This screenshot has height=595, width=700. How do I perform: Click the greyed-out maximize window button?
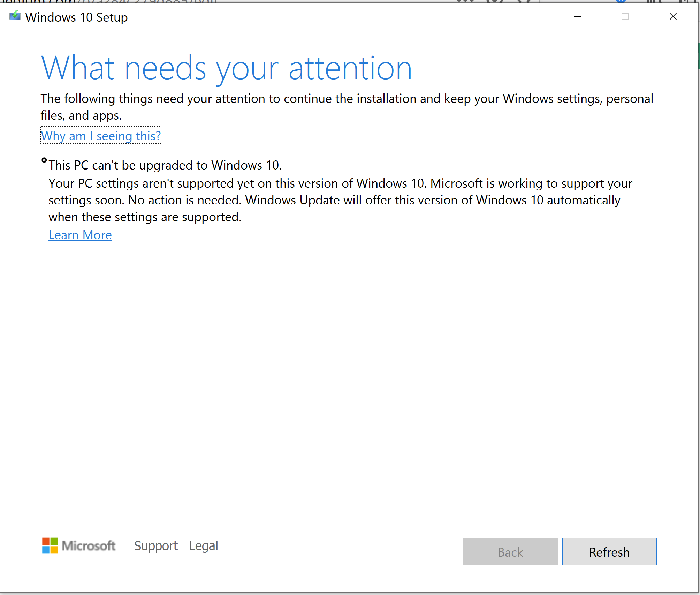tap(625, 16)
